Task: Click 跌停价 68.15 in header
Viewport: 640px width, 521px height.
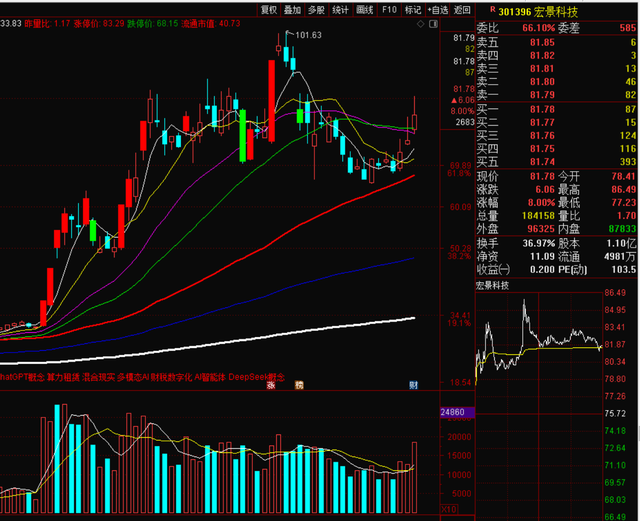Action: tap(153, 24)
